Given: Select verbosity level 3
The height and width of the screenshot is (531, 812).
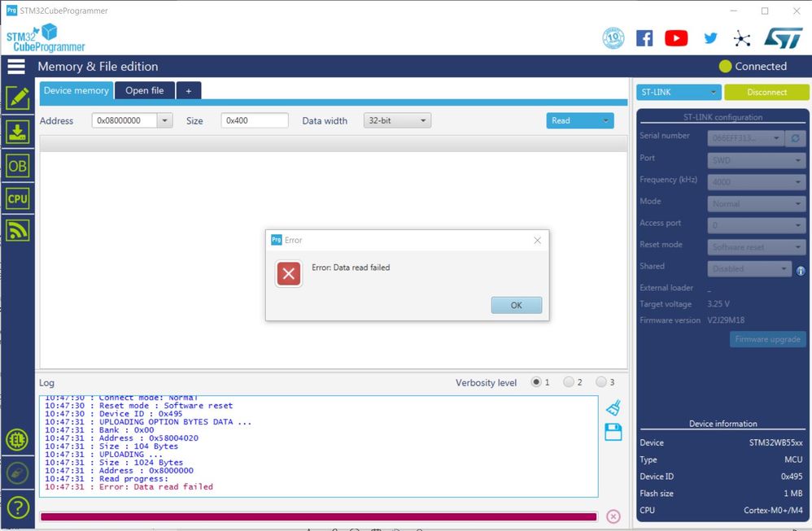Looking at the screenshot, I should click(x=600, y=382).
